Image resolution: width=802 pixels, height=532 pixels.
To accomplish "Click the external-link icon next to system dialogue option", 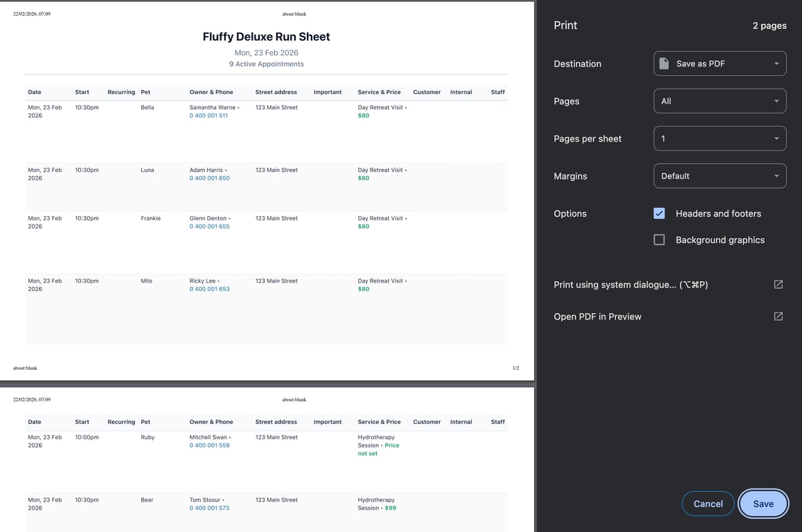I will (778, 284).
